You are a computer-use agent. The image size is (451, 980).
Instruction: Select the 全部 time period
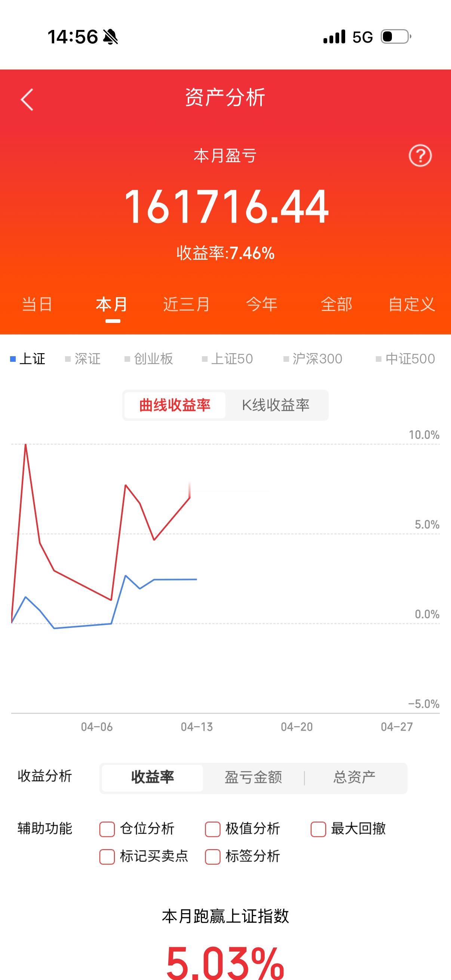[x=337, y=304]
